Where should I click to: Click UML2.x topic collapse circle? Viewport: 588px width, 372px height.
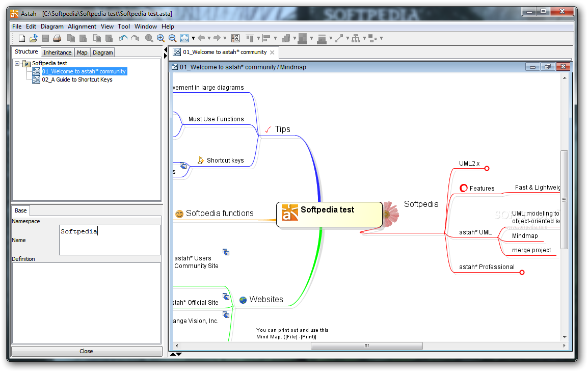[x=487, y=168]
